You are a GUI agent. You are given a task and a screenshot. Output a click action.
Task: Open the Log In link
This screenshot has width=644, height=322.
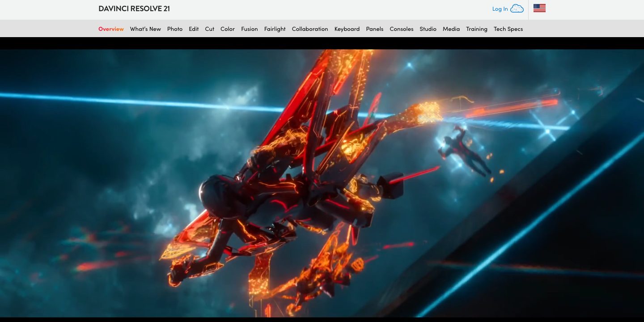[x=500, y=8]
